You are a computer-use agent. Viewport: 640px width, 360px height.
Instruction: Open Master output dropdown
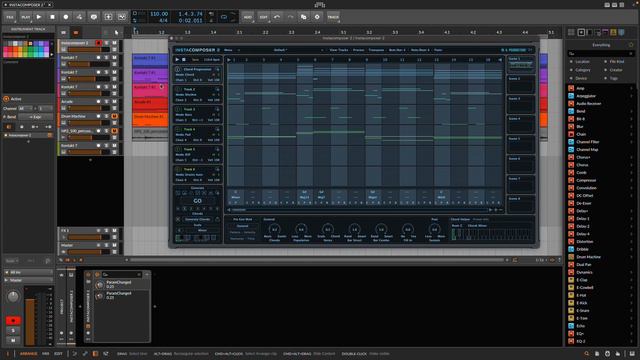(x=29, y=280)
